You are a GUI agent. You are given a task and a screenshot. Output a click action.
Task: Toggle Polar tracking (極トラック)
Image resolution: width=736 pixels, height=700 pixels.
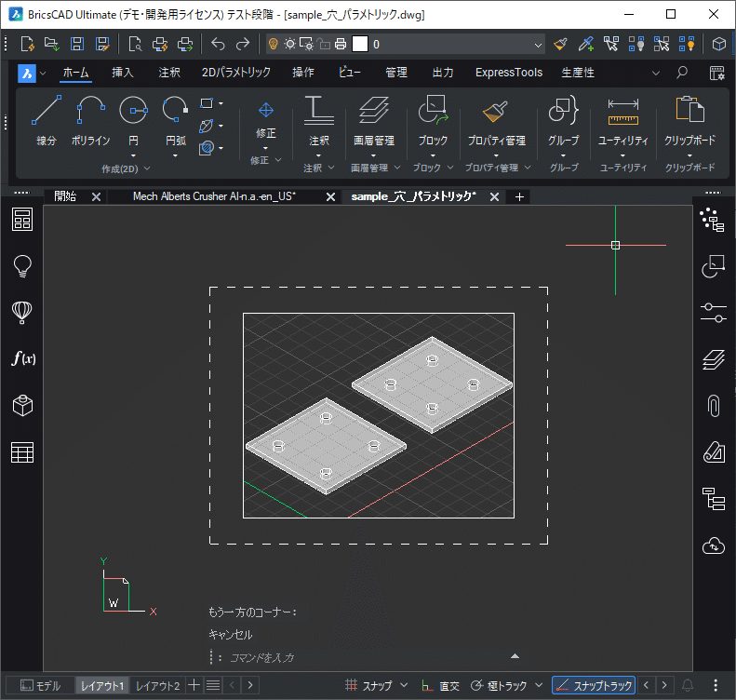[x=499, y=685]
